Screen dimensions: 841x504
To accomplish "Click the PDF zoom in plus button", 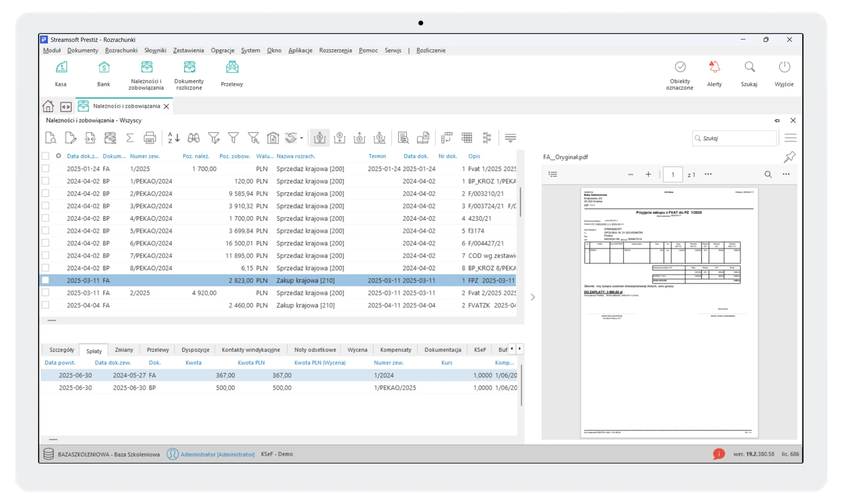I will (x=648, y=174).
